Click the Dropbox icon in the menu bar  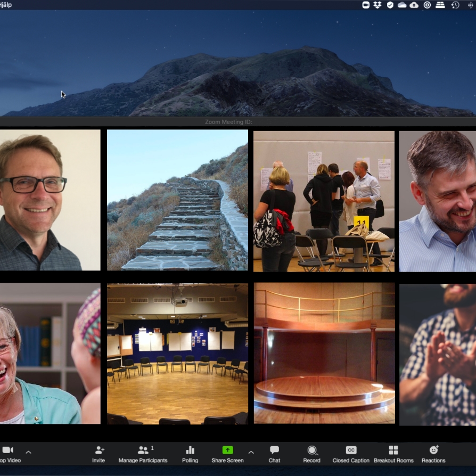tap(377, 5)
